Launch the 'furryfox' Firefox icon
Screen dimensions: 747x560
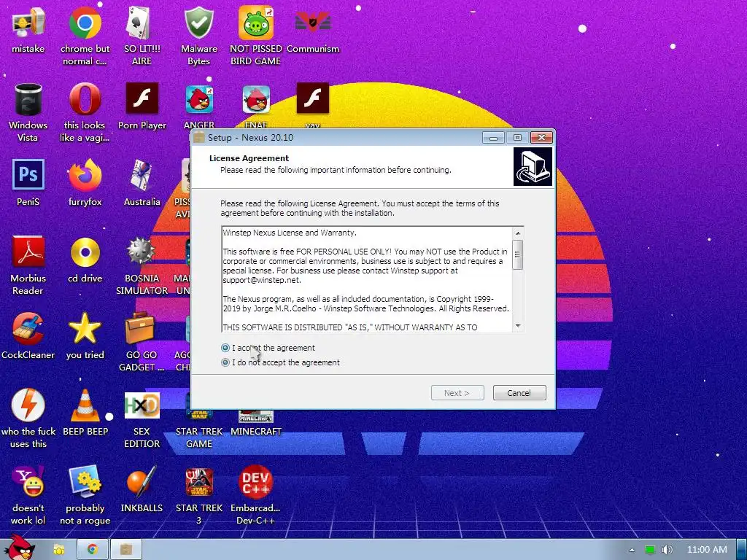[x=85, y=183]
